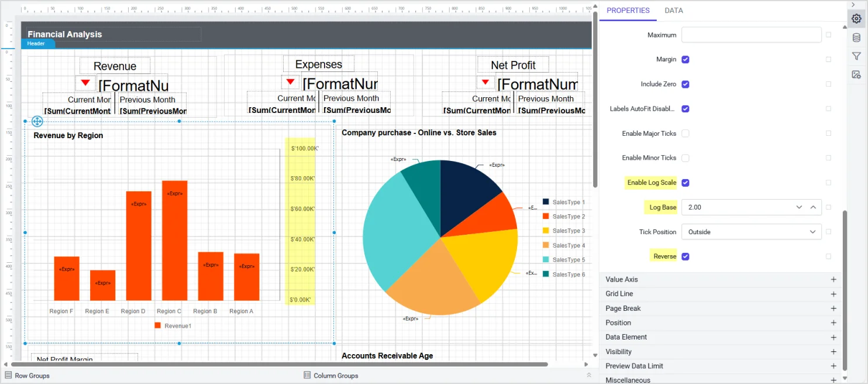Click red indicator above Expenses FormatNu field
Screen dimensions: 868x384
tap(290, 81)
